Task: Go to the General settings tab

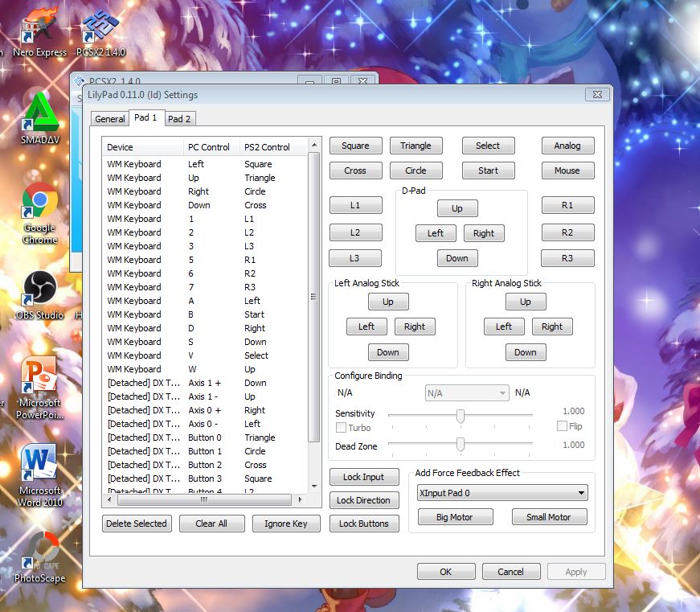Action: pyautogui.click(x=109, y=118)
